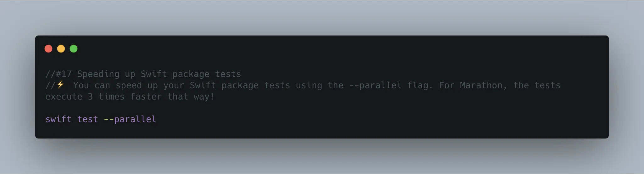Click the lightning bolt emoji
644x174 pixels.
(x=60, y=84)
